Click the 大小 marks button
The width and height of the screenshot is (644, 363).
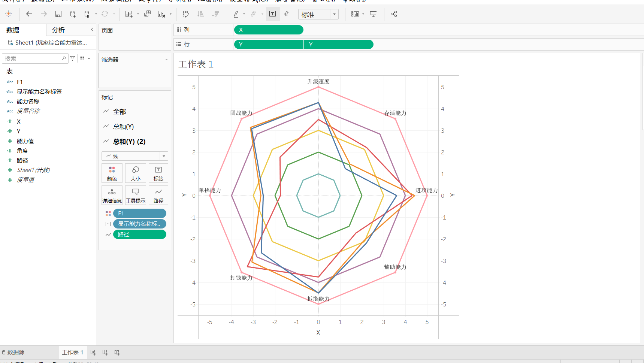(136, 173)
